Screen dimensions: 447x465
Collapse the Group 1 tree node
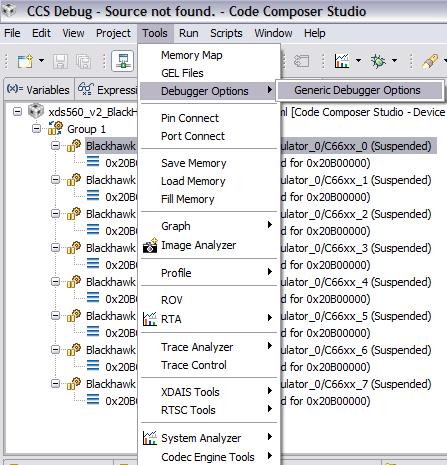pos(36,128)
